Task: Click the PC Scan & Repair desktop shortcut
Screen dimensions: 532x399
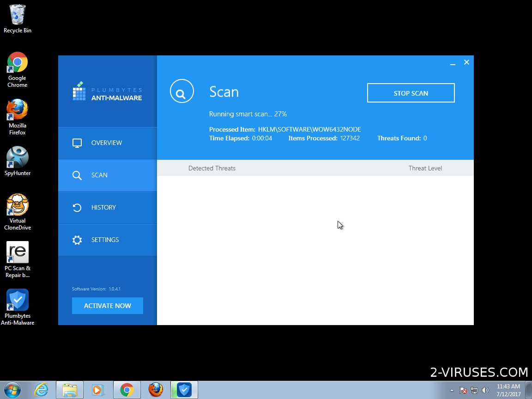Action: coord(18,259)
